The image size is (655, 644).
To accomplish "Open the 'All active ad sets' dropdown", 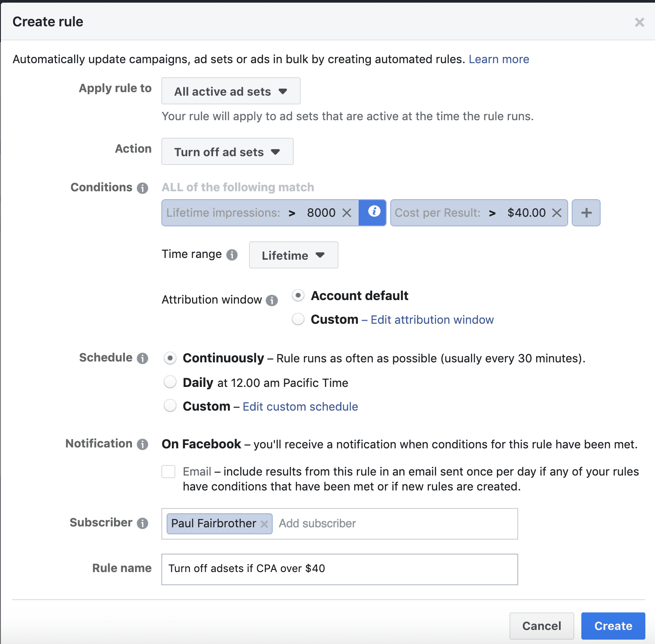I will click(x=231, y=91).
